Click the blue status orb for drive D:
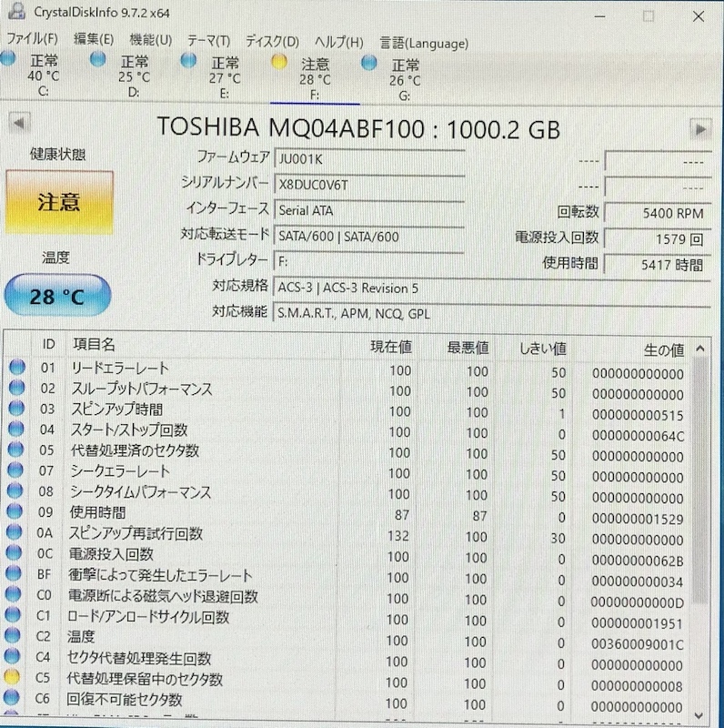The image size is (724, 728). point(97,59)
